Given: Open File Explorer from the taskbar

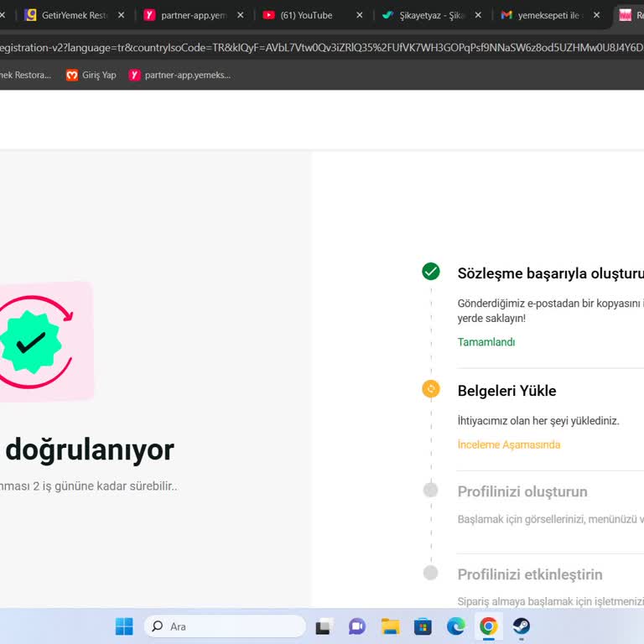Looking at the screenshot, I should [x=390, y=626].
